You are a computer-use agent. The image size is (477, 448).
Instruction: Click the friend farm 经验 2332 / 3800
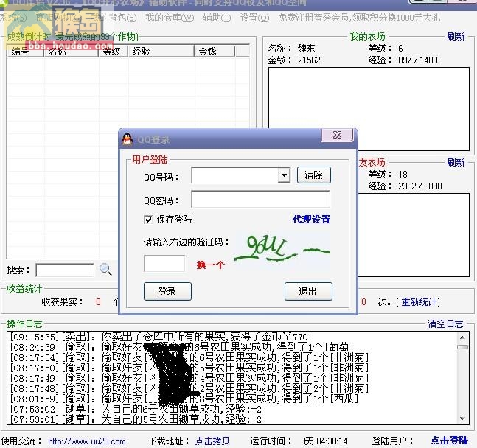419,186
